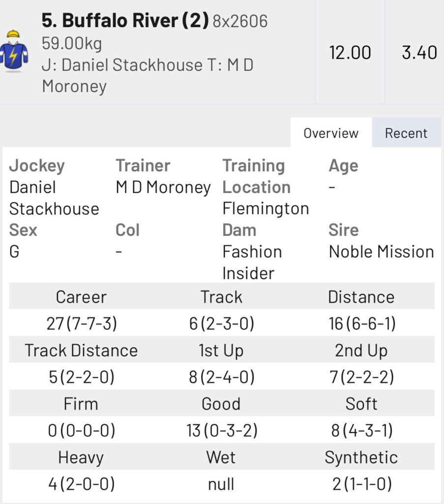Tap the Soft track record 8 (4-3-1)
444x504 pixels.
tap(361, 431)
